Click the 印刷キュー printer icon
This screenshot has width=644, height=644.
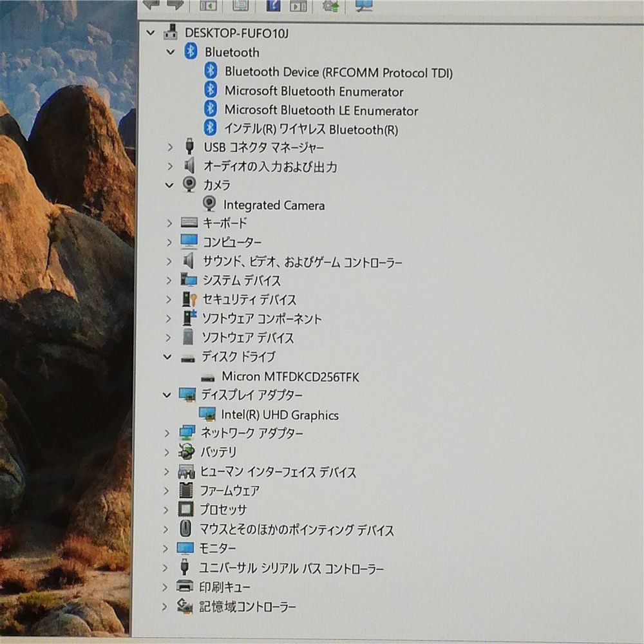pyautogui.click(x=185, y=587)
